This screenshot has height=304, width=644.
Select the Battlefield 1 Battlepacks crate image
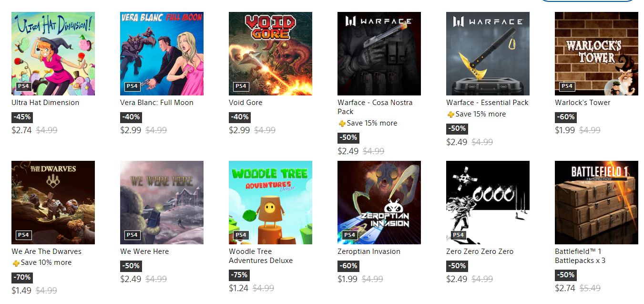pyautogui.click(x=596, y=202)
